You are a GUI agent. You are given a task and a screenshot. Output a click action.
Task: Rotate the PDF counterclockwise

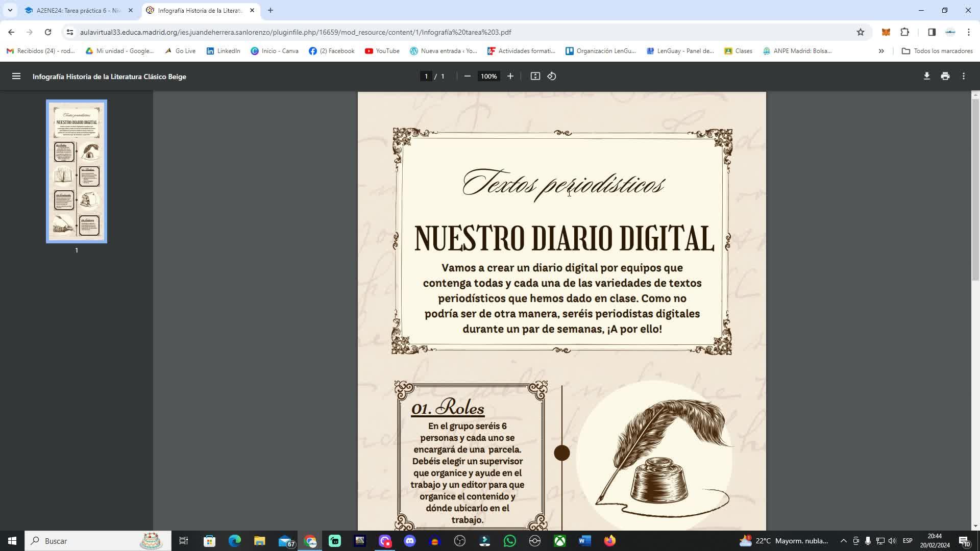tap(552, 77)
